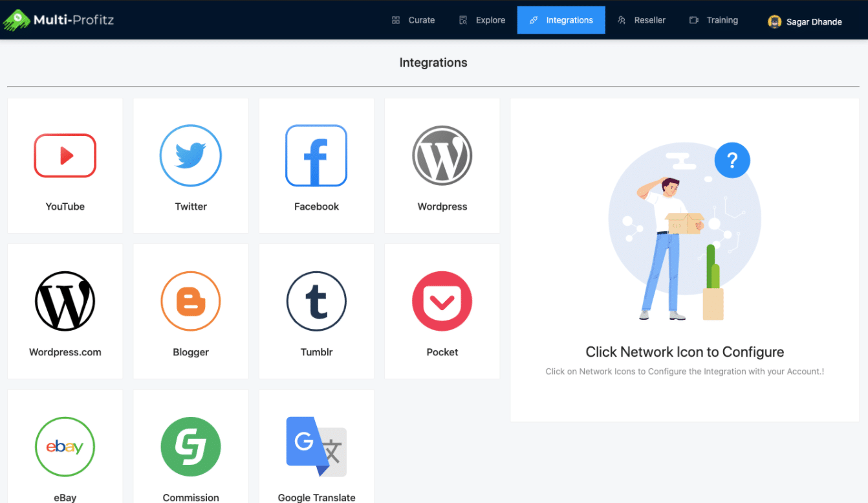Select the eBay network icon

pos(65,447)
